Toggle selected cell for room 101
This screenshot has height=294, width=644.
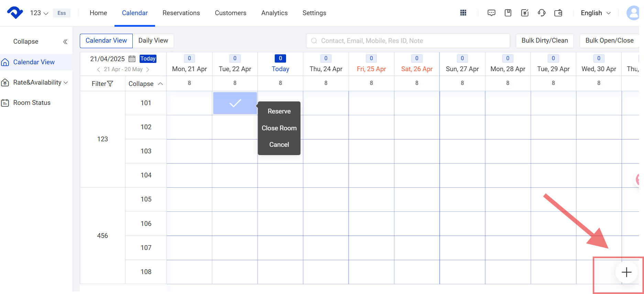point(235,103)
